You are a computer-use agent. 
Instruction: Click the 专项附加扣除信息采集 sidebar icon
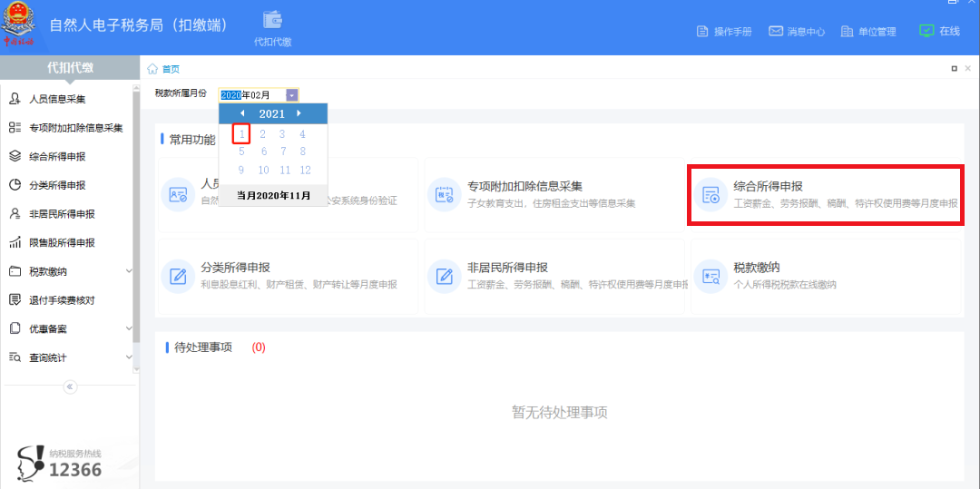(x=15, y=127)
